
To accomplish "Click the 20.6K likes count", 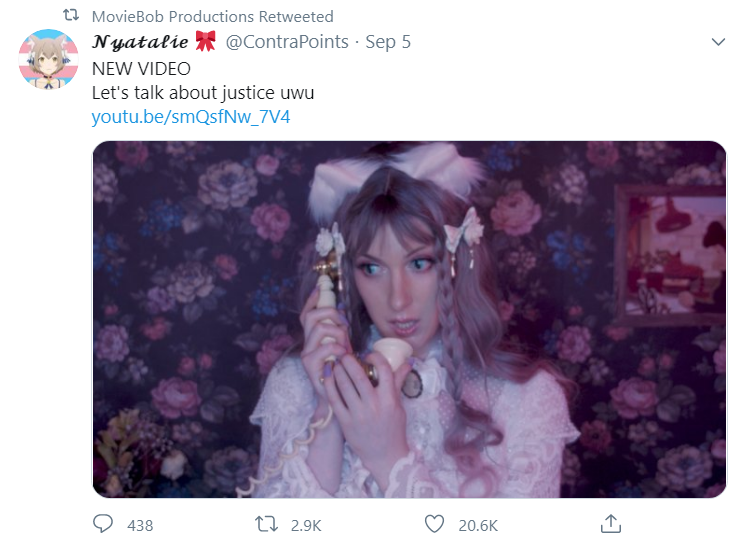I will click(x=478, y=525).
